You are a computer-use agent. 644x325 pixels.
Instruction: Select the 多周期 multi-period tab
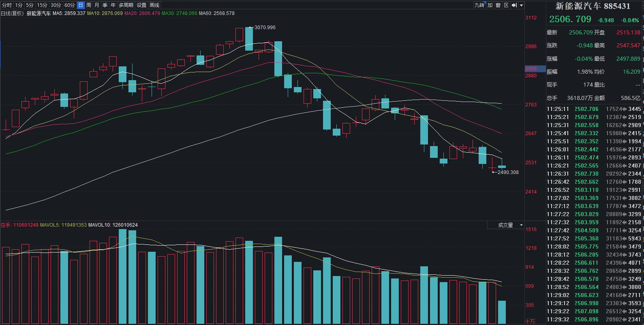pyautogui.click(x=126, y=5)
